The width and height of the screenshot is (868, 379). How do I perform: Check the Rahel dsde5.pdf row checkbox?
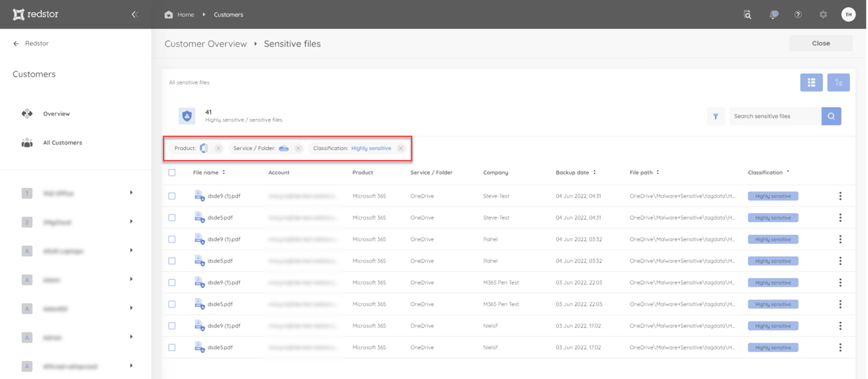point(172,261)
